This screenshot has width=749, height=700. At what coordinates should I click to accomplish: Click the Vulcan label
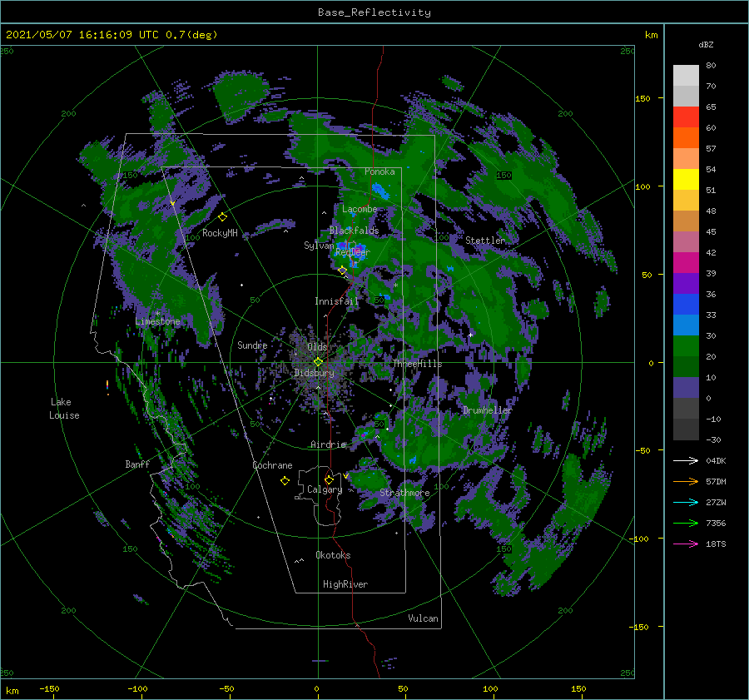pos(424,618)
